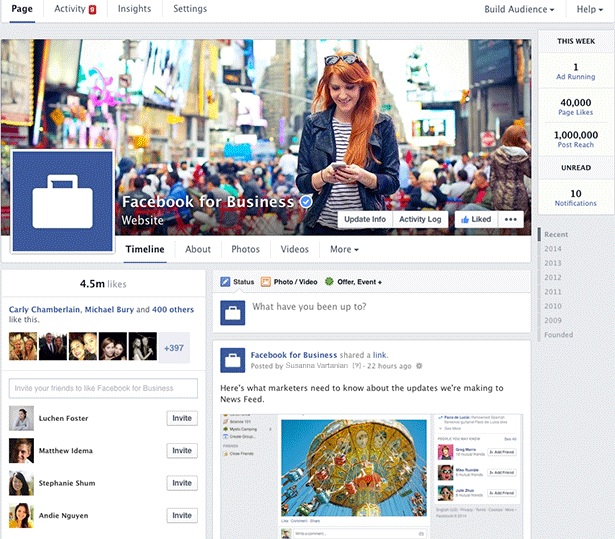The width and height of the screenshot is (615, 539).
Task: Switch to the Page tab
Action: pos(22,9)
